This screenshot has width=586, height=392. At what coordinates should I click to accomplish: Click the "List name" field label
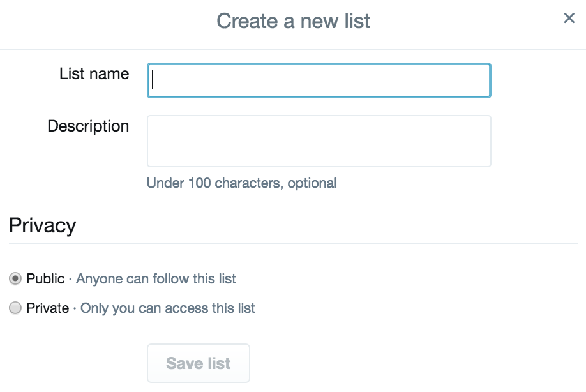click(94, 74)
